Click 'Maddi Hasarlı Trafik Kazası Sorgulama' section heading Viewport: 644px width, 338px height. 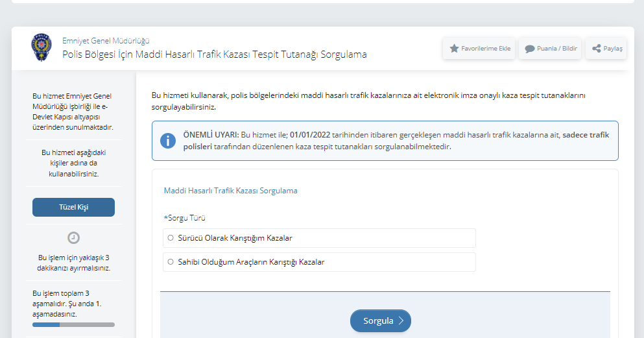230,191
